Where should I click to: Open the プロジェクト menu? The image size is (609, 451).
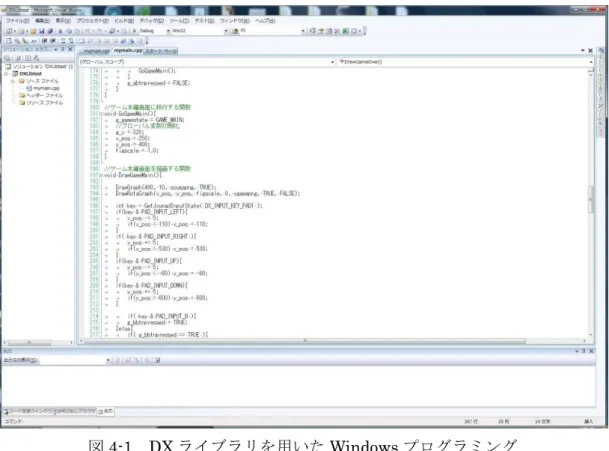pyautogui.click(x=92, y=21)
